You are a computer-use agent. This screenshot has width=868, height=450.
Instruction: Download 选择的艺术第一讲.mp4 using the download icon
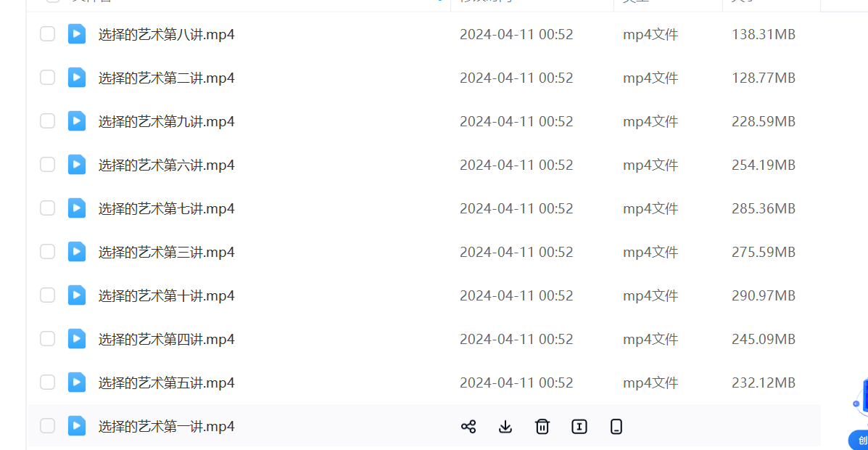[x=505, y=427]
